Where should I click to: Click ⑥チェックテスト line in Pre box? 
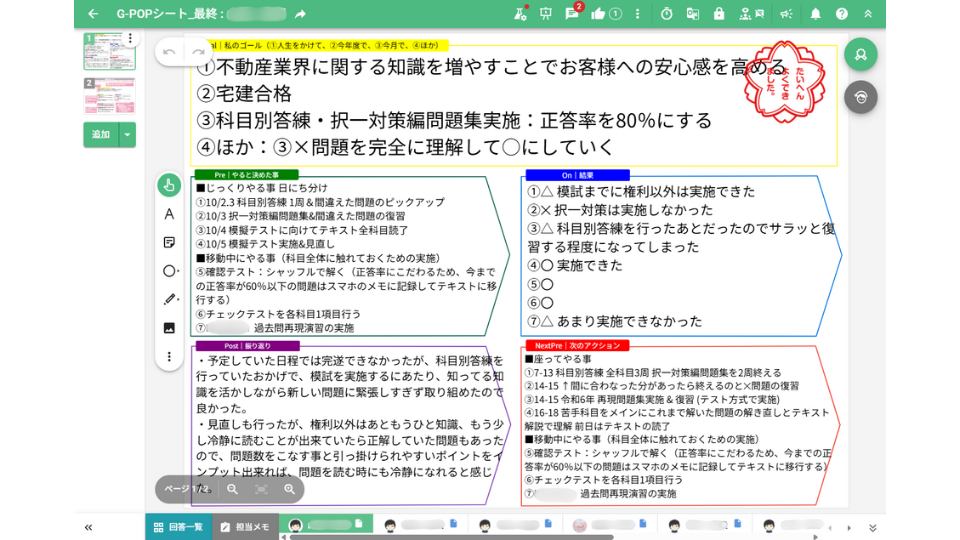click(279, 314)
